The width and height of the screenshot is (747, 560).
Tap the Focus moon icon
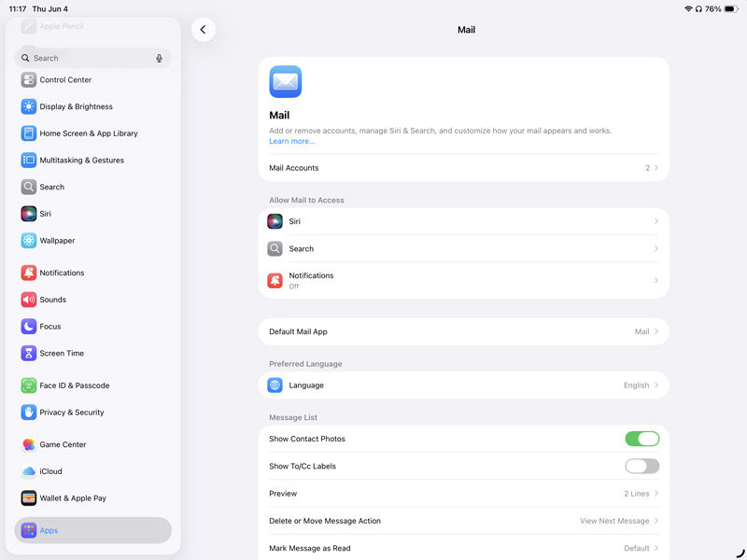pos(29,326)
